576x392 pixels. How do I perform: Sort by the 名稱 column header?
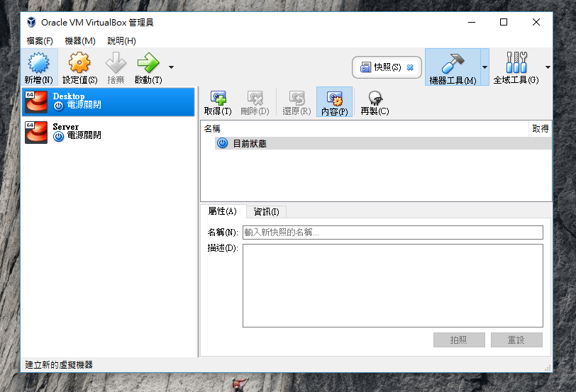click(x=365, y=129)
